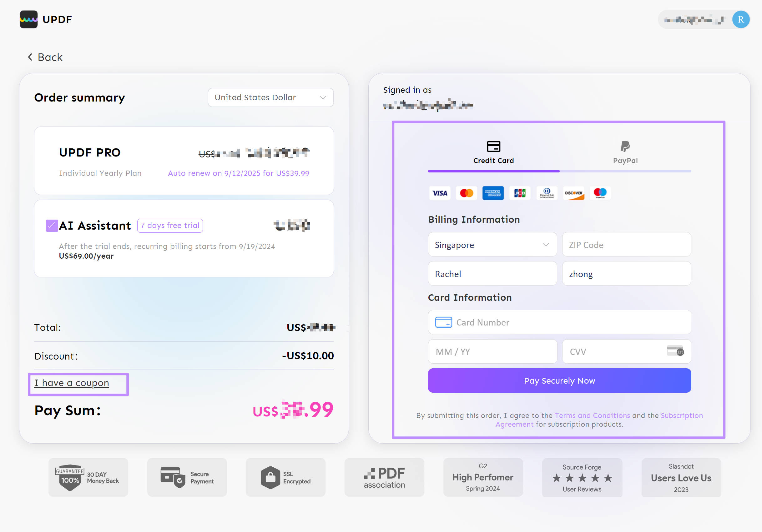Open the user avatar R menu

pyautogui.click(x=740, y=20)
